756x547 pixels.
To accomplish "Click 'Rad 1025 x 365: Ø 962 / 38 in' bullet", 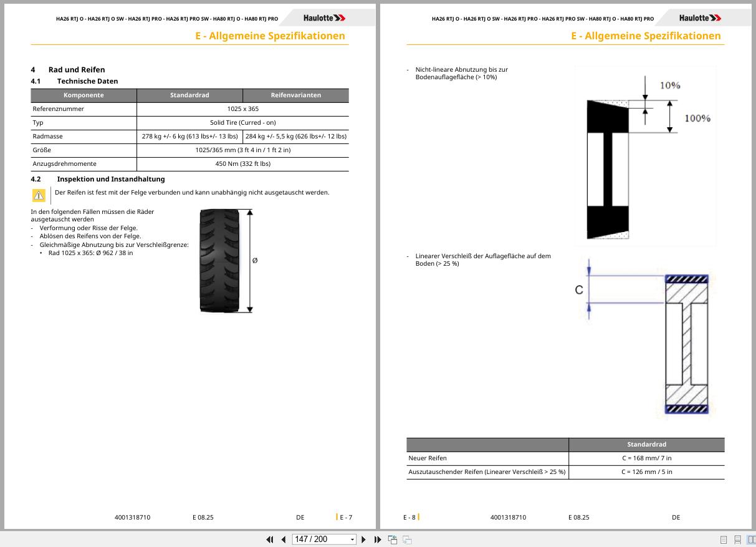I will 91,253.
